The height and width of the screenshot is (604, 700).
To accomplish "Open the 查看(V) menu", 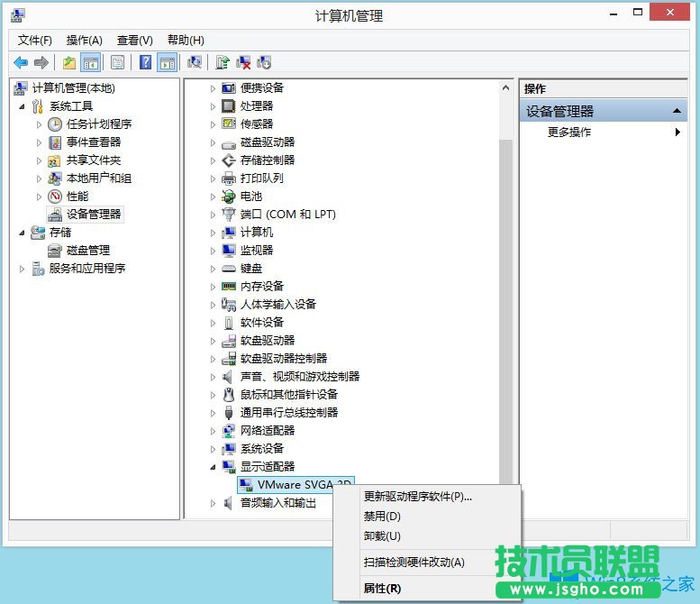I will (135, 41).
